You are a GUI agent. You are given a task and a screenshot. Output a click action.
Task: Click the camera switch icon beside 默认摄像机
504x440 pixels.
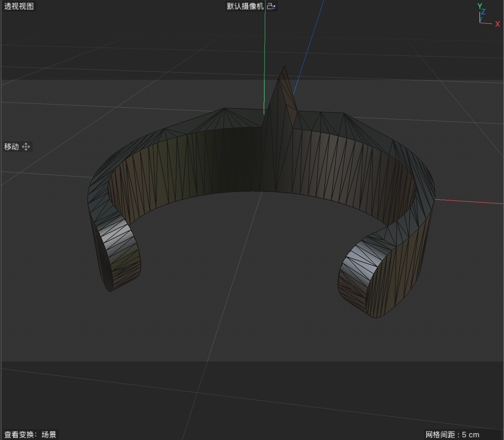[271, 6]
